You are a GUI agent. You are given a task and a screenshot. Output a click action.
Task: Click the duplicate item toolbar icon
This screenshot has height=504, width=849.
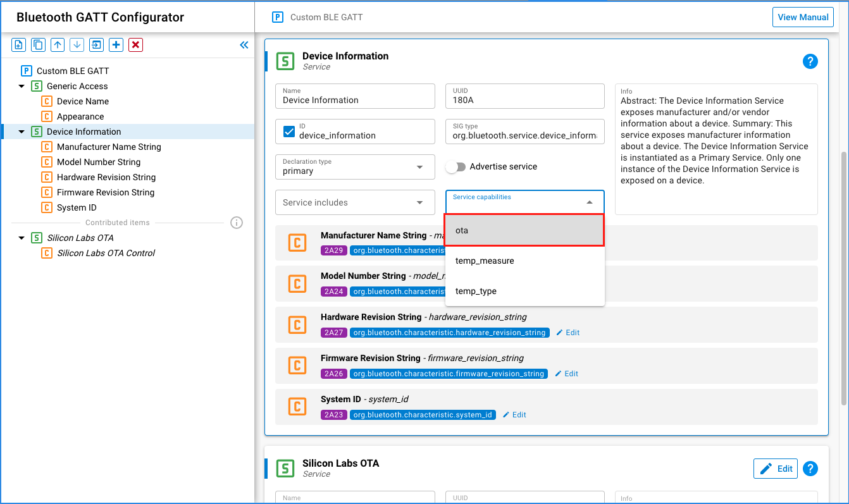click(x=38, y=45)
